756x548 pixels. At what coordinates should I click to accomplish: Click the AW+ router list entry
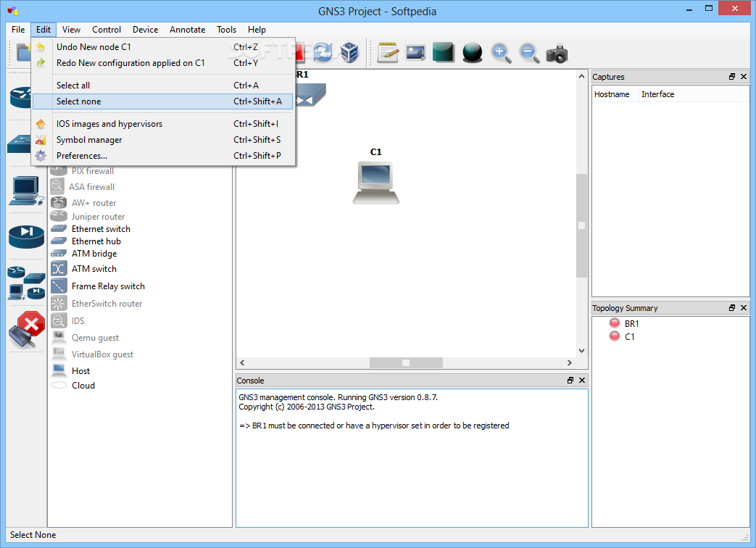(x=94, y=202)
